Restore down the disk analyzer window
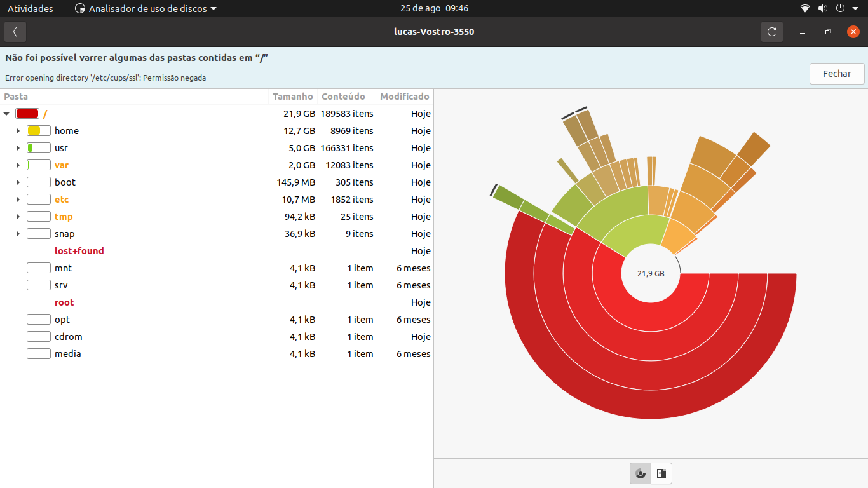 (827, 32)
